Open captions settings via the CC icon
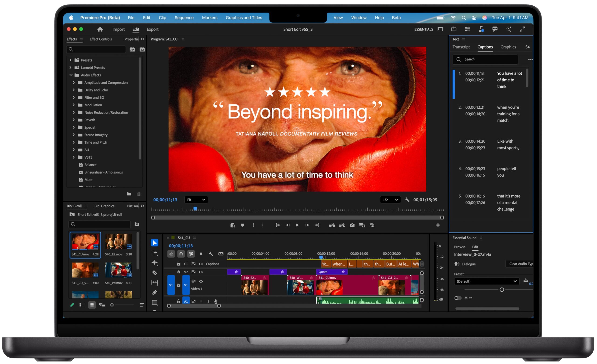Image resolution: width=597 pixels, height=364 pixels. (221, 254)
